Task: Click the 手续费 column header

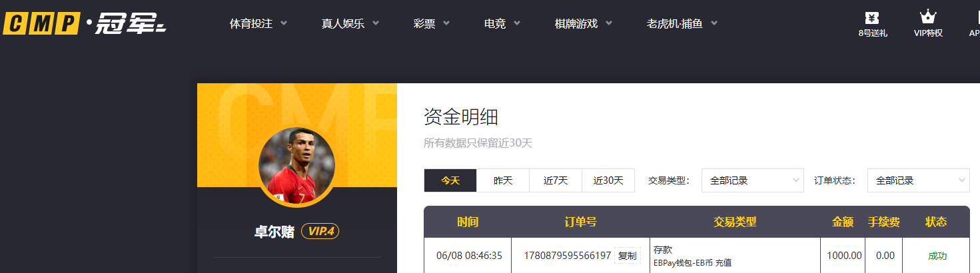Action: (x=885, y=222)
